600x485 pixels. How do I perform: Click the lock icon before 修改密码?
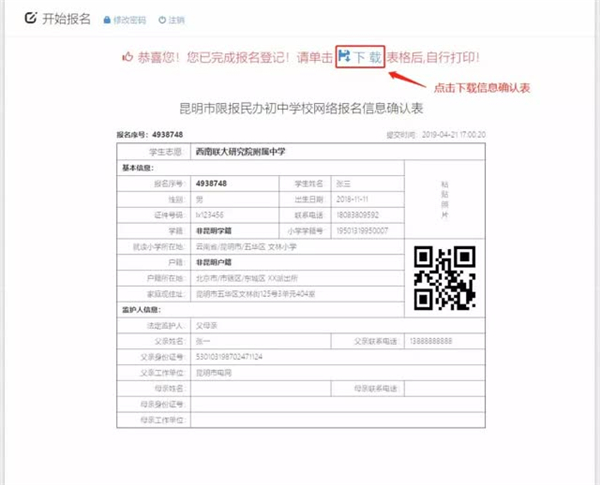(107, 20)
